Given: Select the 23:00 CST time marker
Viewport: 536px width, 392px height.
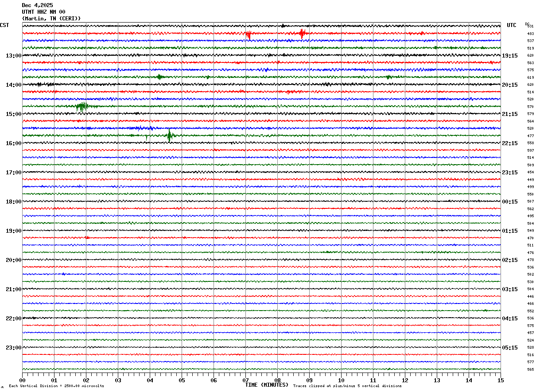Looking at the screenshot, I should click(13, 348).
